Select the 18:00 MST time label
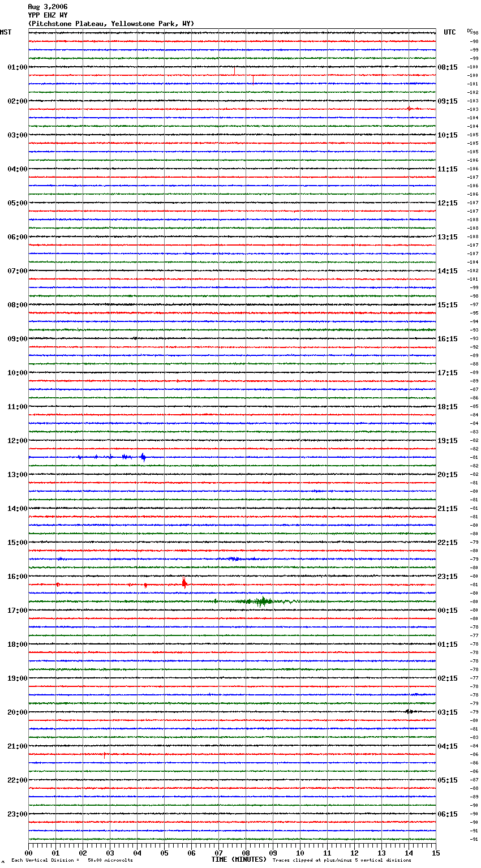481x868 pixels. [18, 644]
